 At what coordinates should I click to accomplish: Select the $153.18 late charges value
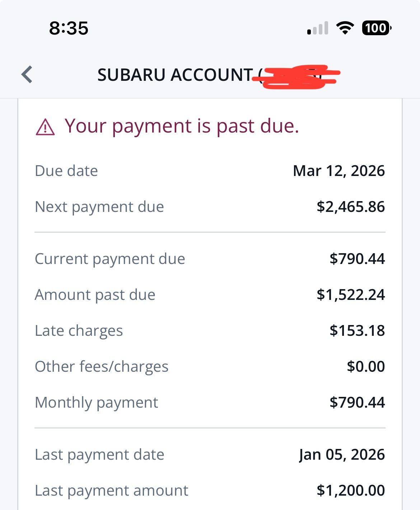(x=357, y=331)
